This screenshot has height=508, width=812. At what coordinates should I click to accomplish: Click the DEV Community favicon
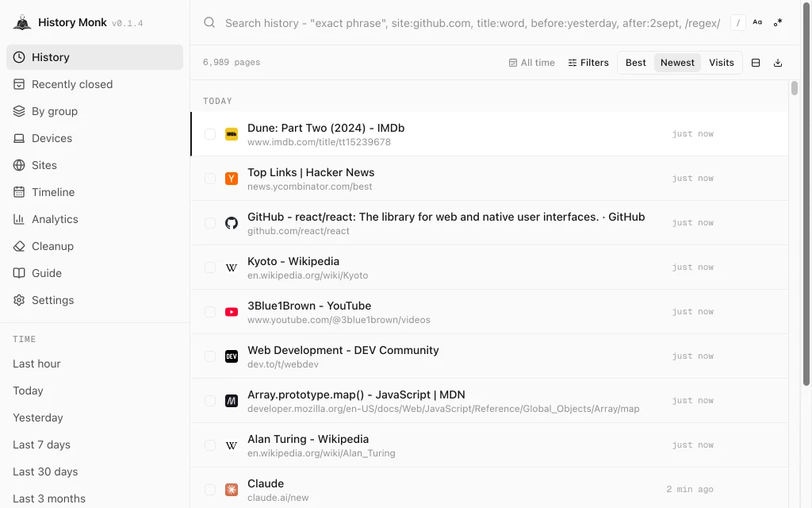(232, 356)
